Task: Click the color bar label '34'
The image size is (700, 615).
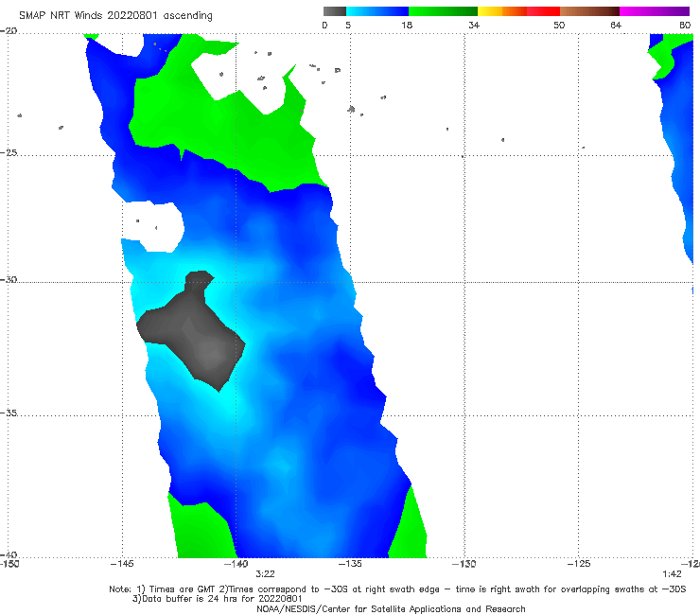Action: 474,25
